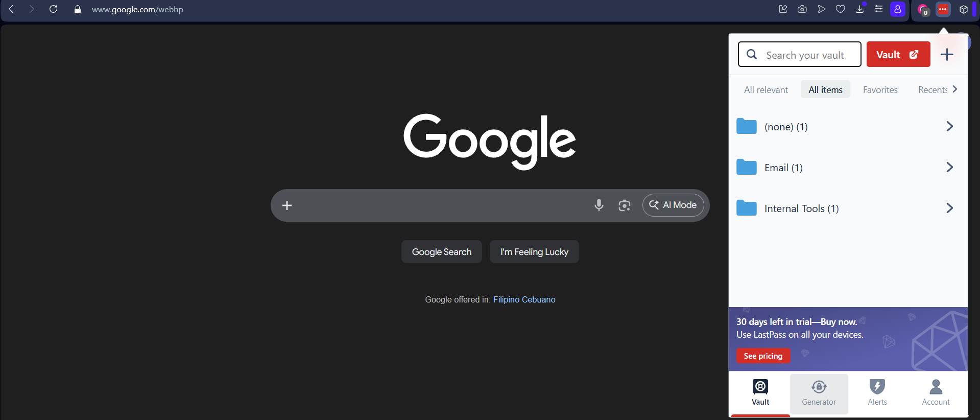The image size is (980, 420).
Task: Switch to the All relevant tab
Action: click(766, 89)
